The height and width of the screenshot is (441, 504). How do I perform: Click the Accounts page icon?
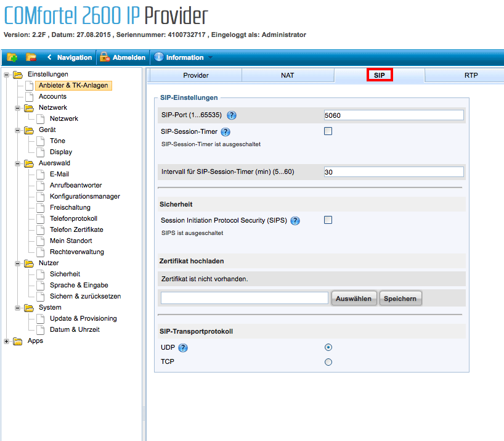pos(29,96)
